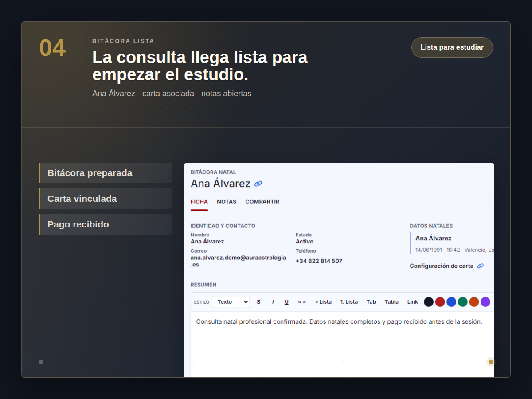Insert a quote with the « » button
This screenshot has width=532, height=399.
click(302, 302)
